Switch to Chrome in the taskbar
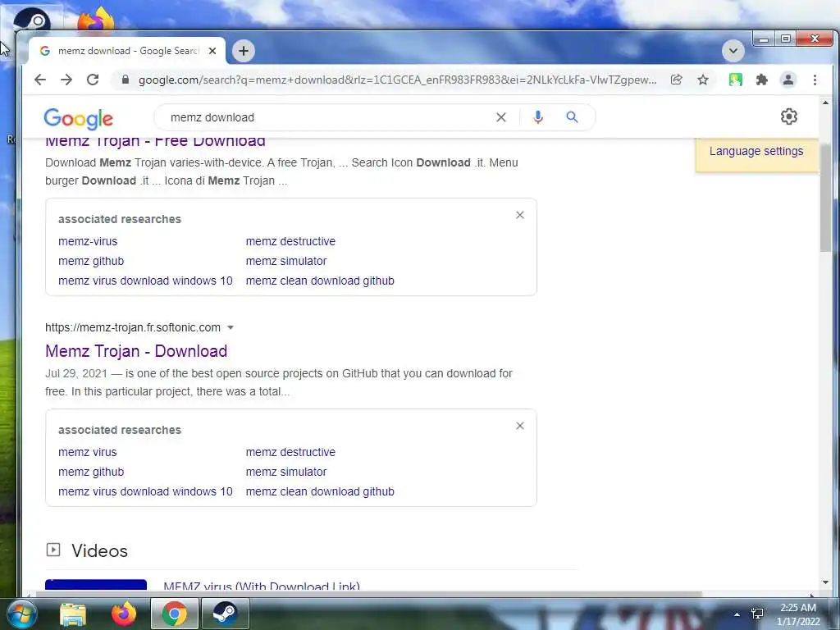This screenshot has width=840, height=630. coord(174,614)
